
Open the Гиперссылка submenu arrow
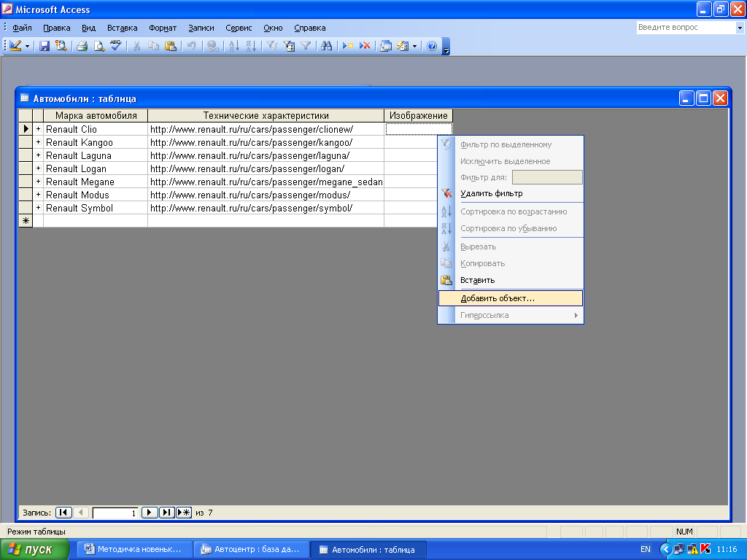click(576, 315)
